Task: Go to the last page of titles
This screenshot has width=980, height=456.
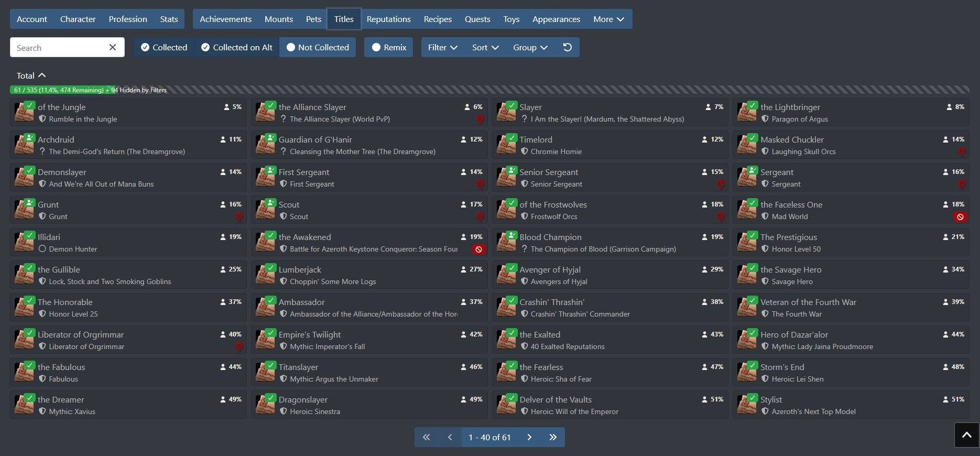Action: tap(553, 437)
